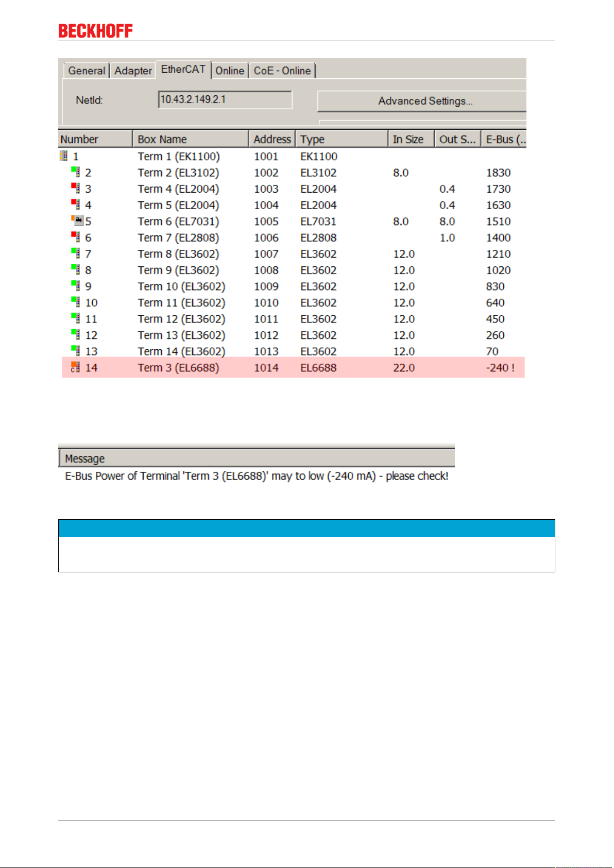Click In Size value '22.0'
Viewport: 614px width, 868px height.
404,368
